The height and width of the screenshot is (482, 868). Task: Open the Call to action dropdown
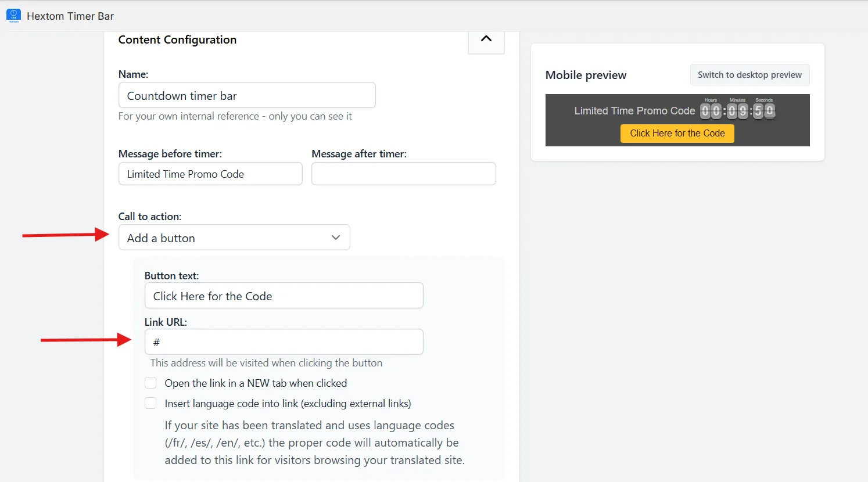pos(234,238)
